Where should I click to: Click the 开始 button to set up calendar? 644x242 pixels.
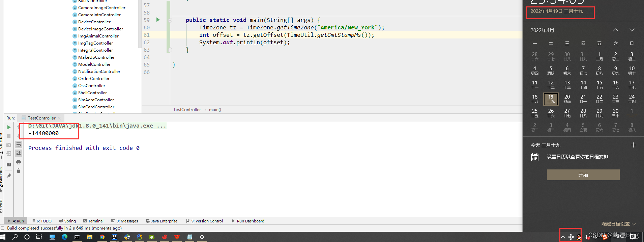click(583, 175)
